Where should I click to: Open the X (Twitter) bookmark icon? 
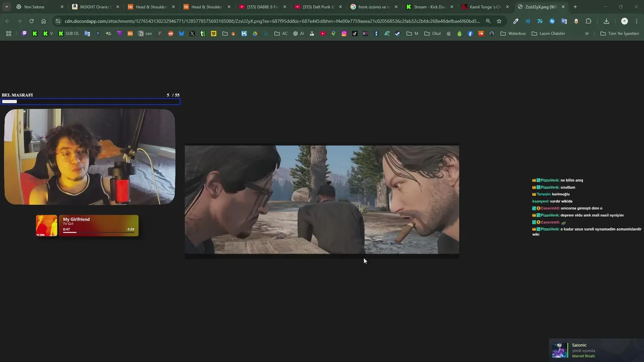[192, 34]
